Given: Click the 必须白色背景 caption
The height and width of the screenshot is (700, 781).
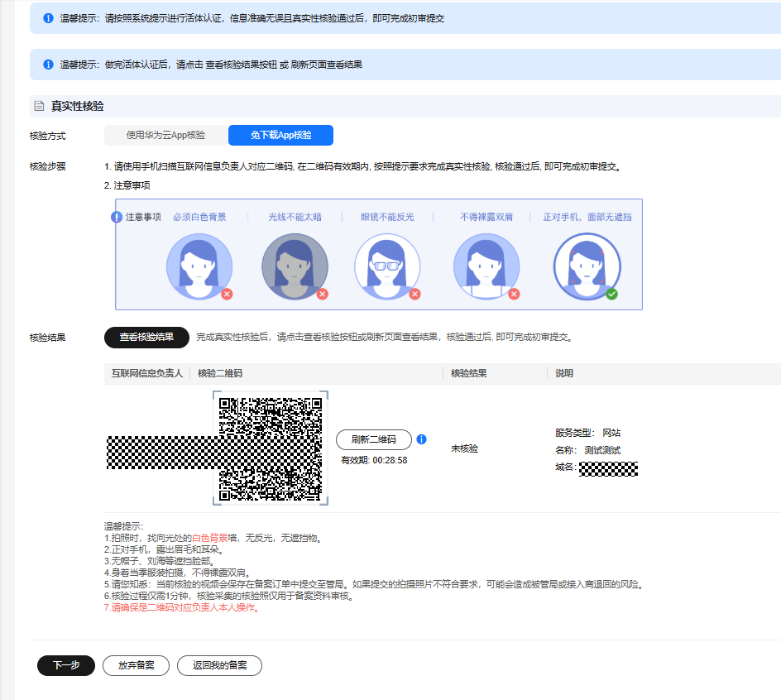Looking at the screenshot, I should 199,218.
